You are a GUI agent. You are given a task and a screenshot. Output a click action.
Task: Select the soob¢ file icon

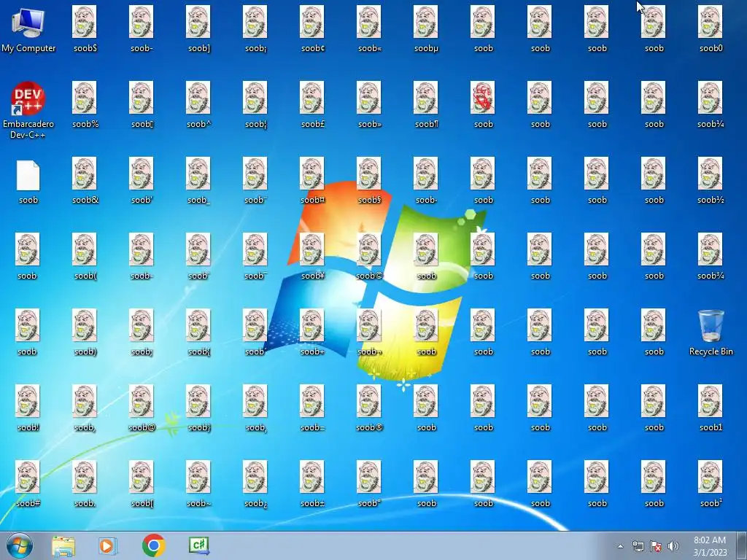click(x=312, y=22)
